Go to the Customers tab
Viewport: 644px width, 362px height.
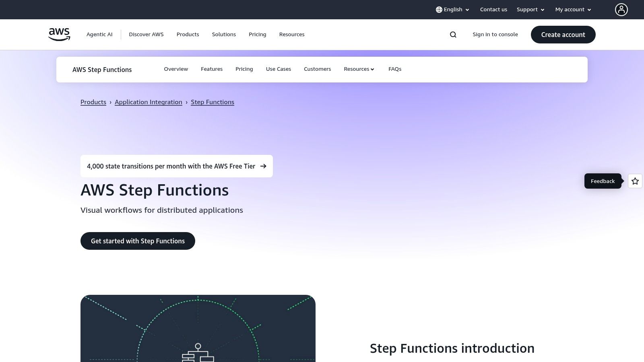[x=317, y=69]
